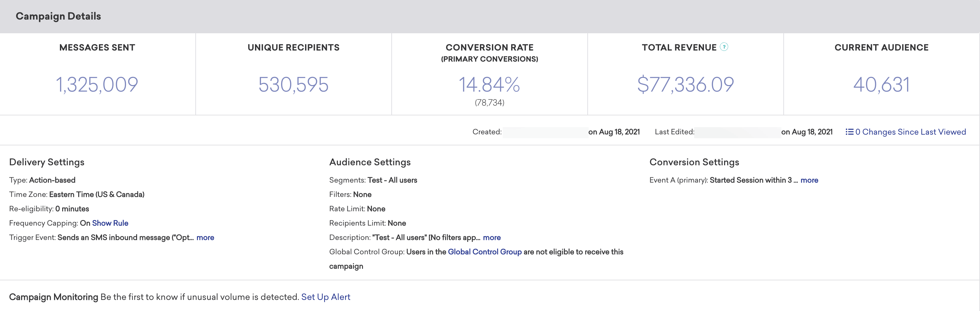980x311 pixels.
Task: Click Set Up Alert link
Action: 326,297
